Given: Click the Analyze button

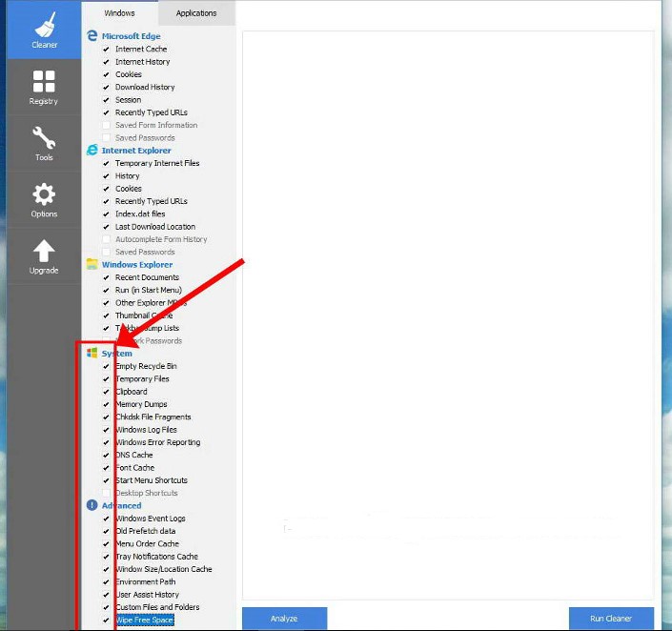Looking at the screenshot, I should coord(285,619).
